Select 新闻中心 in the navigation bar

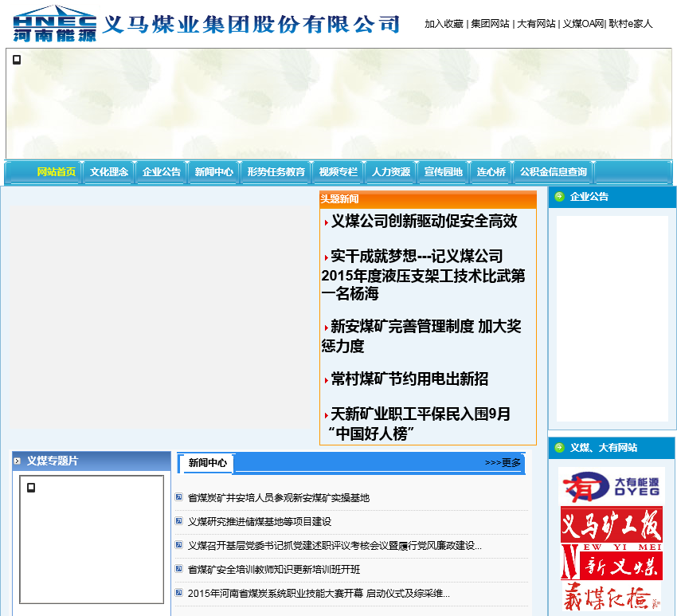click(x=213, y=172)
